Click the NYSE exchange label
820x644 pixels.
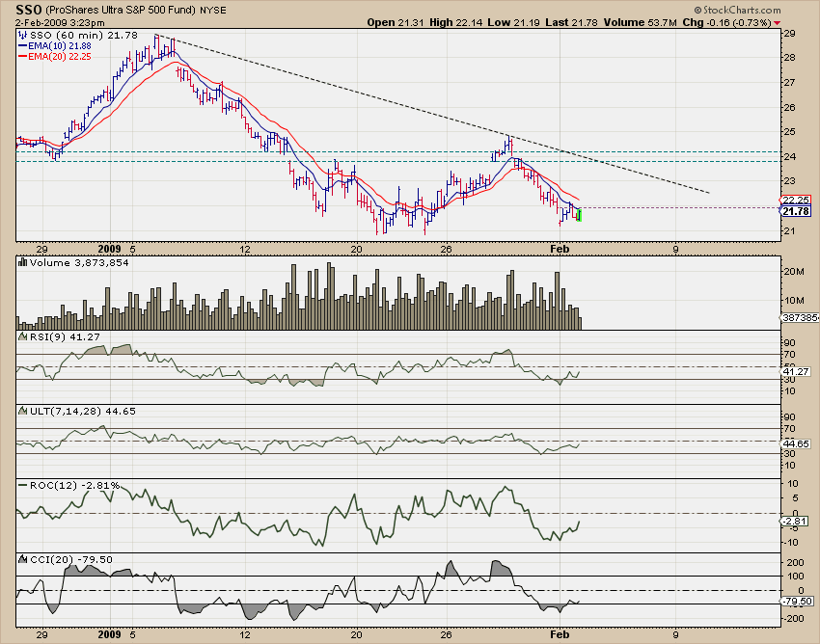click(x=213, y=11)
